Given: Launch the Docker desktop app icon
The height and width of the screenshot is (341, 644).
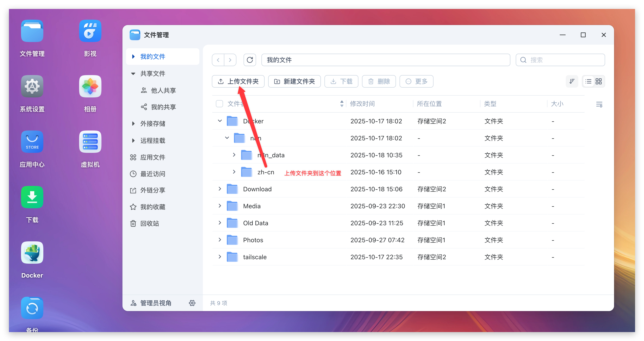Looking at the screenshot, I should coord(32,253).
